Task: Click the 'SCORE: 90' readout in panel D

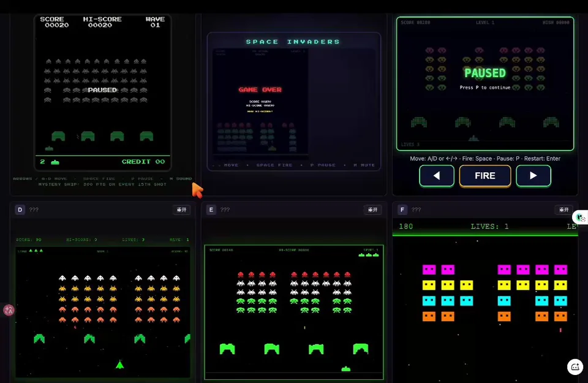Action: (x=29, y=240)
